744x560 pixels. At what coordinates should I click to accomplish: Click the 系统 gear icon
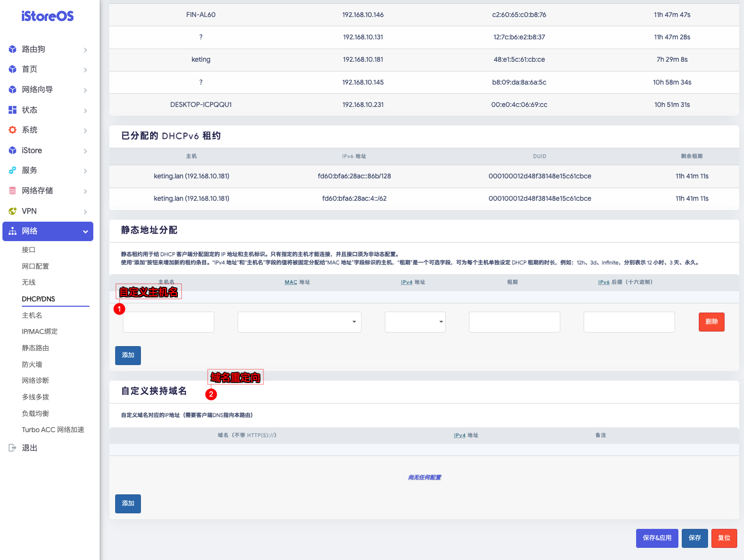13,130
